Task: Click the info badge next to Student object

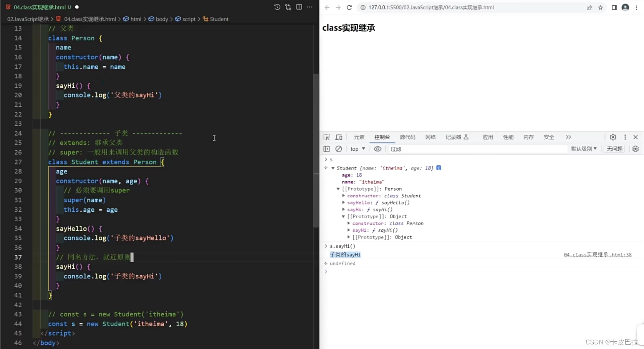Action: (x=439, y=168)
